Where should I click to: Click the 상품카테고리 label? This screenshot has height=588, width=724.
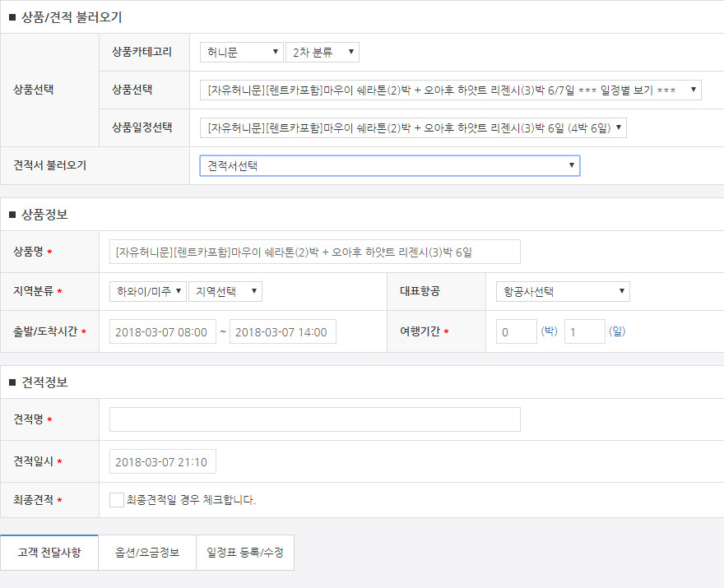point(142,52)
